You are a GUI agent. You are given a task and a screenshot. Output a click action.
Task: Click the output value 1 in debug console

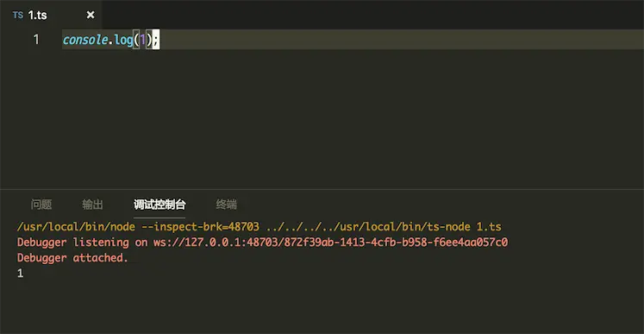tap(20, 274)
